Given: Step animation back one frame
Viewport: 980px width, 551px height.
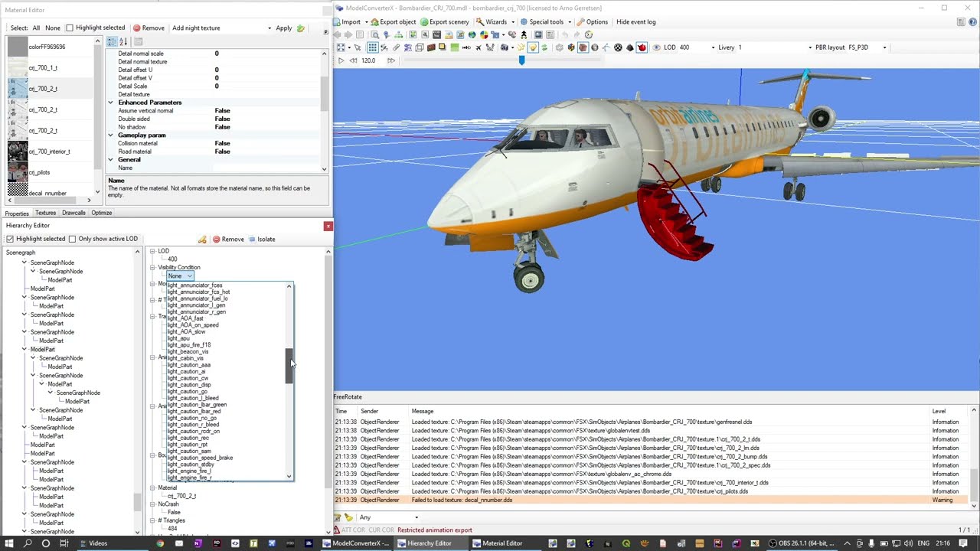Looking at the screenshot, I should point(353,60).
